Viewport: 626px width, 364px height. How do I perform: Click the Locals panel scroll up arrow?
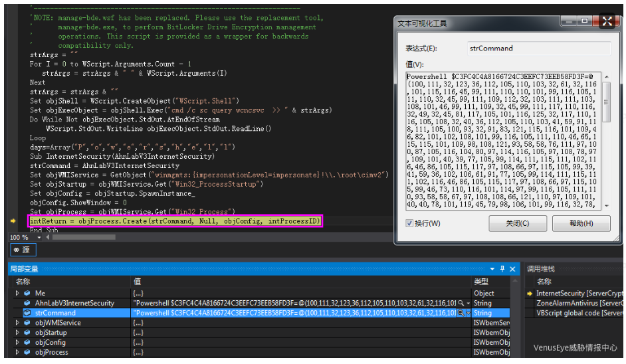pyautogui.click(x=515, y=282)
